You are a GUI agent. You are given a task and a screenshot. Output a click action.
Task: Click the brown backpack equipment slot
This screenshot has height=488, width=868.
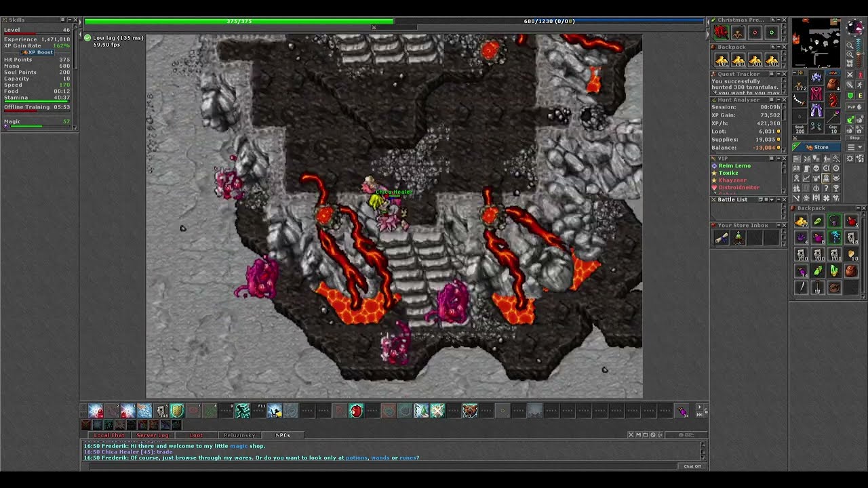click(833, 84)
